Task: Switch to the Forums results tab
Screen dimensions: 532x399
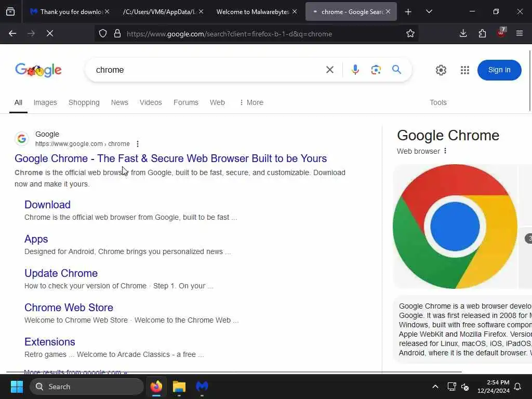Action: click(185, 102)
